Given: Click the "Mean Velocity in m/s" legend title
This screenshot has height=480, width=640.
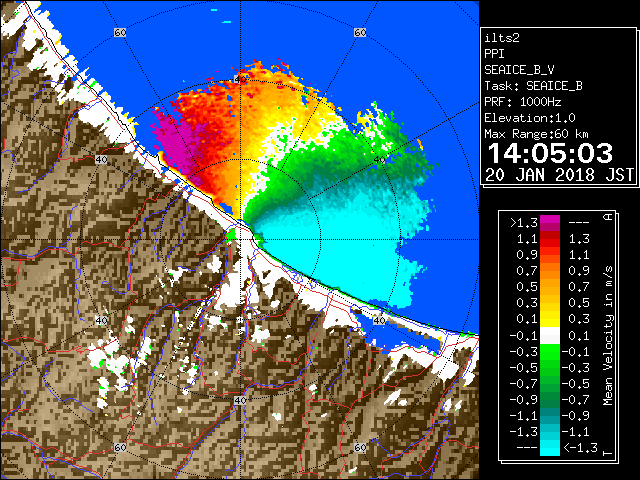Looking at the screenshot, I should tap(608, 336).
